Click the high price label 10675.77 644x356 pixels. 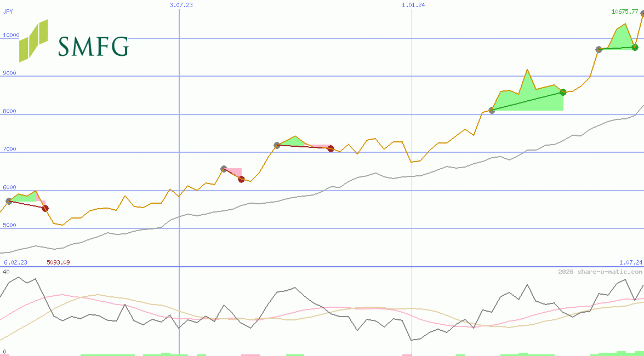tap(625, 11)
